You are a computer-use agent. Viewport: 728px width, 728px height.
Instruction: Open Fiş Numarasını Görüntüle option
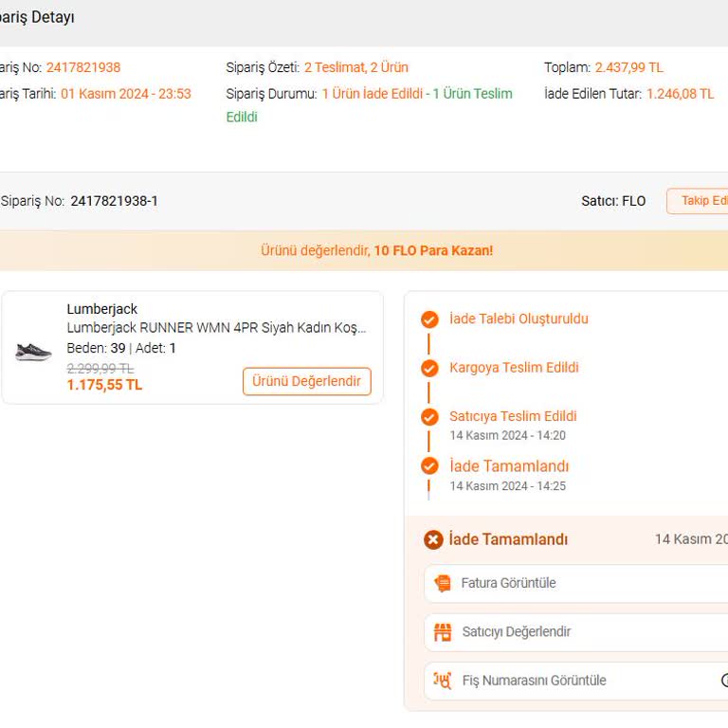click(575, 681)
